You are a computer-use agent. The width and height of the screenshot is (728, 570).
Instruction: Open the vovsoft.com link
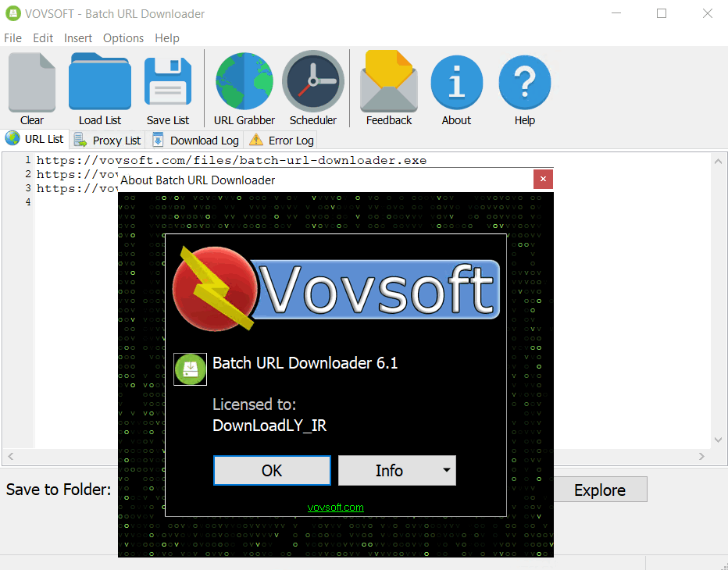(x=336, y=508)
